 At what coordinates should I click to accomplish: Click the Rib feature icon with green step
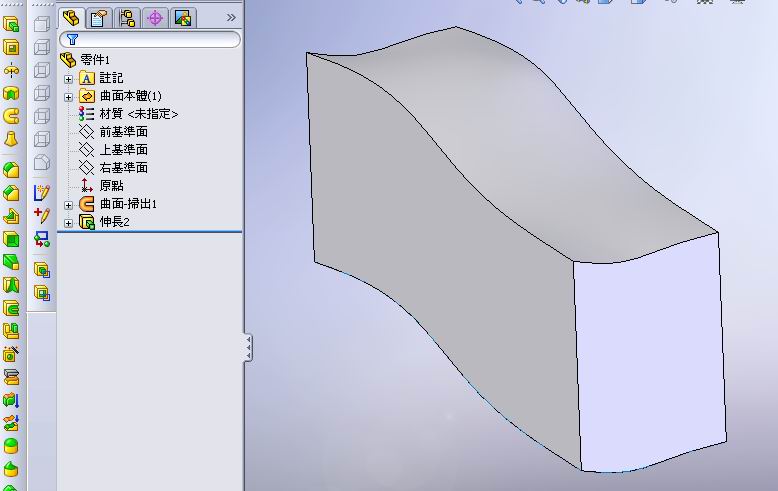point(11,216)
